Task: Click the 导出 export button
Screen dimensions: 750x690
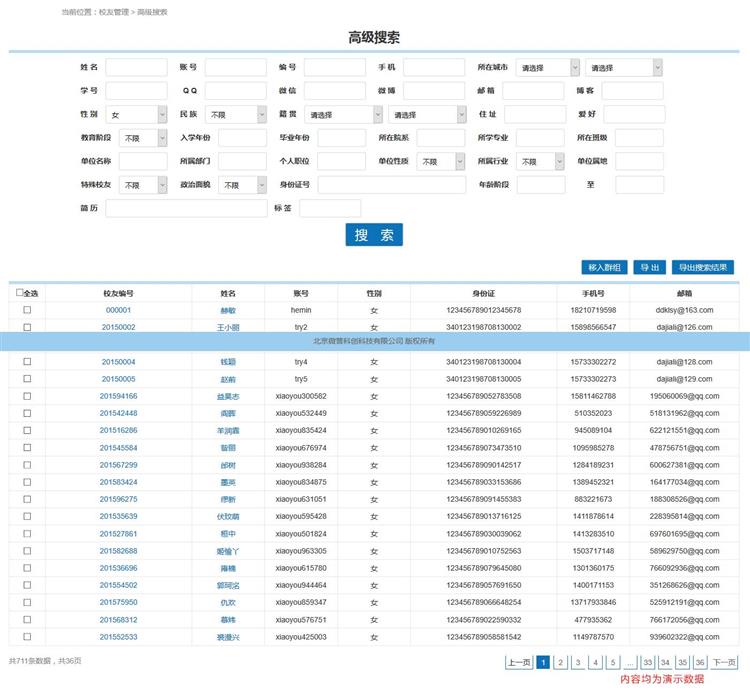Action: (650, 267)
